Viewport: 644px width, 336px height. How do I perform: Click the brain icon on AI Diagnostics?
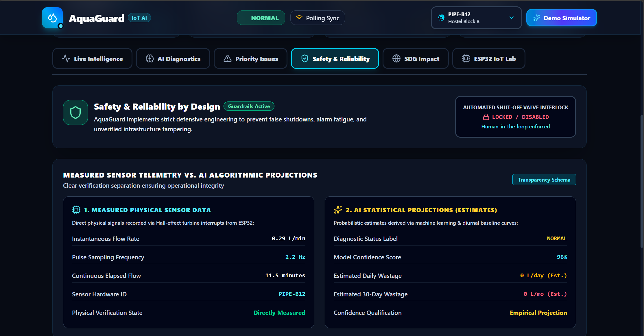point(150,59)
